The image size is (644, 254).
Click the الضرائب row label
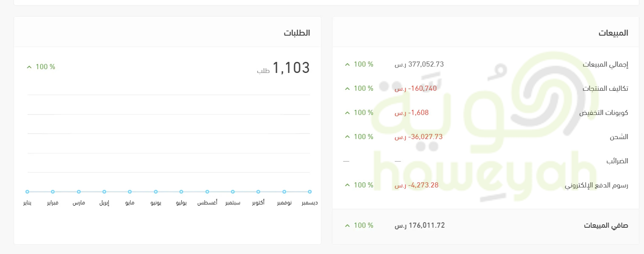[617, 161]
